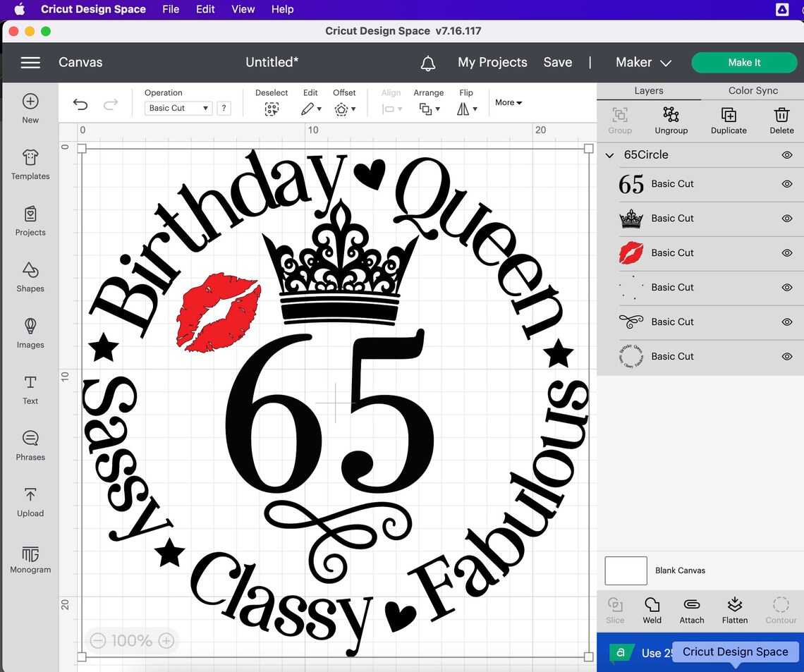804x672 pixels.
Task: Toggle visibility of the lips layer
Action: (x=787, y=253)
